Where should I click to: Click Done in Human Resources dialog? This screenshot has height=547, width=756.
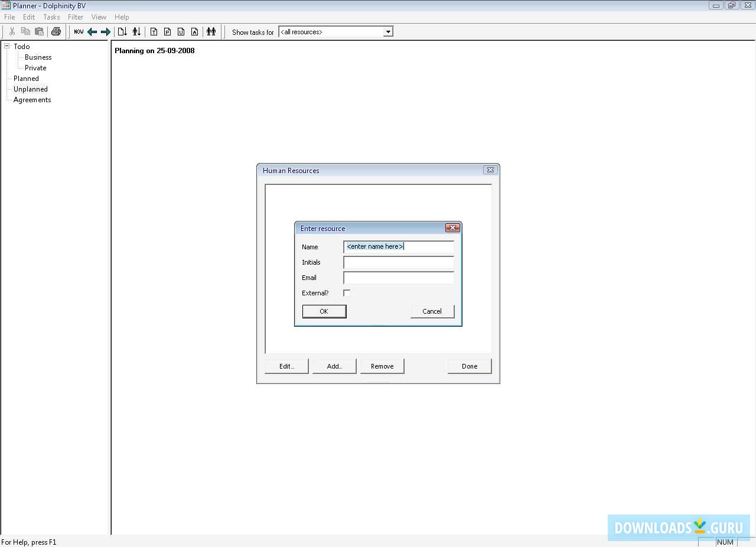click(470, 366)
